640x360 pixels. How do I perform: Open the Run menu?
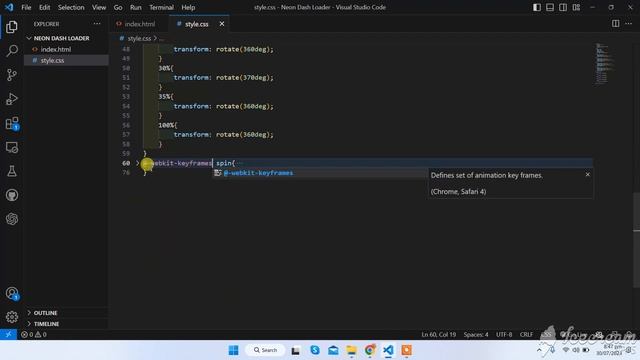[x=136, y=7]
